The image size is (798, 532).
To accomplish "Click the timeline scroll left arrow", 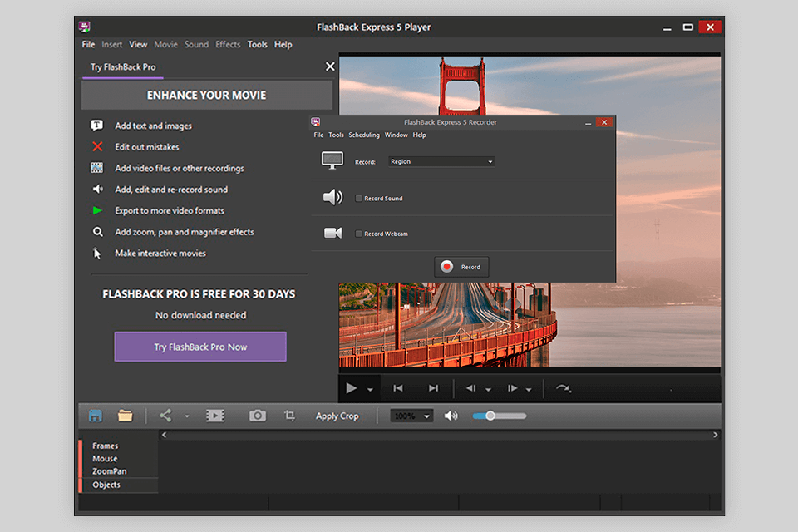I will click(x=164, y=435).
